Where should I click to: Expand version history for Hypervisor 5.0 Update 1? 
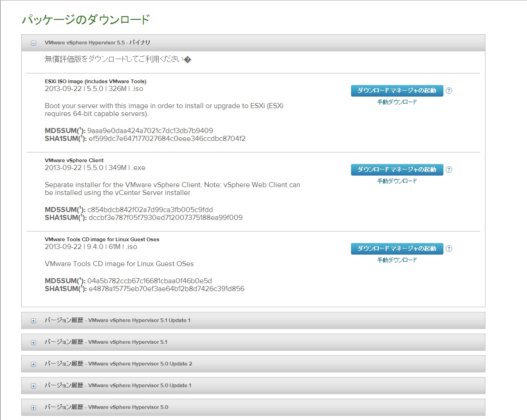[x=33, y=386]
